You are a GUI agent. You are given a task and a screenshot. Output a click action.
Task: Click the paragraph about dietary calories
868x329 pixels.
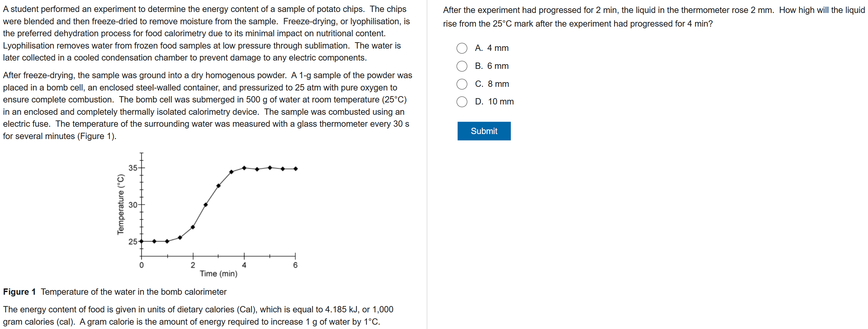[x=198, y=315]
